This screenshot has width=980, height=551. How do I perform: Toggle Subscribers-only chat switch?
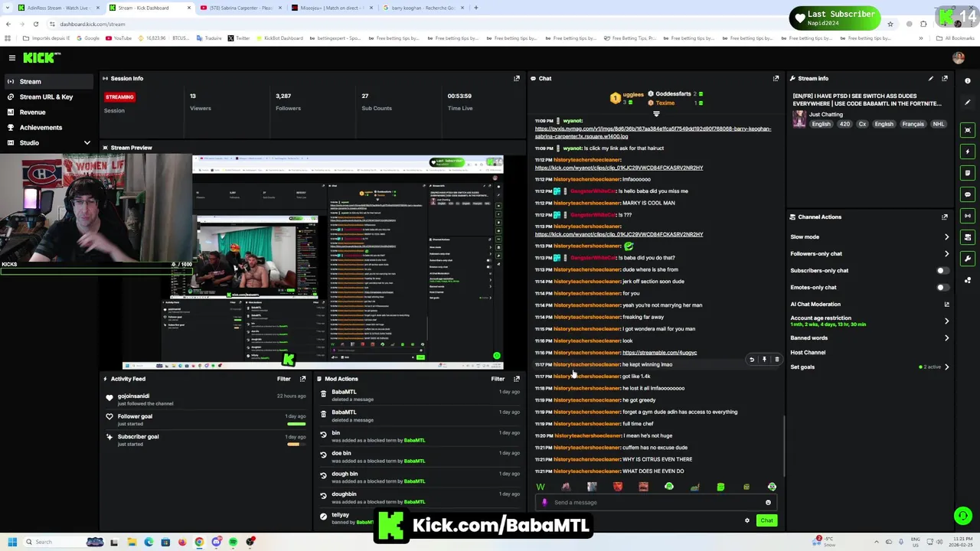pos(942,270)
